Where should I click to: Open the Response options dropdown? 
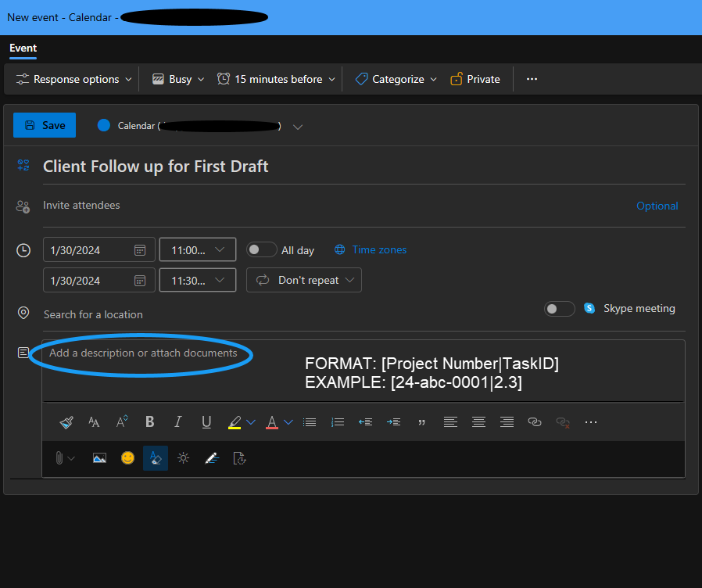point(73,79)
